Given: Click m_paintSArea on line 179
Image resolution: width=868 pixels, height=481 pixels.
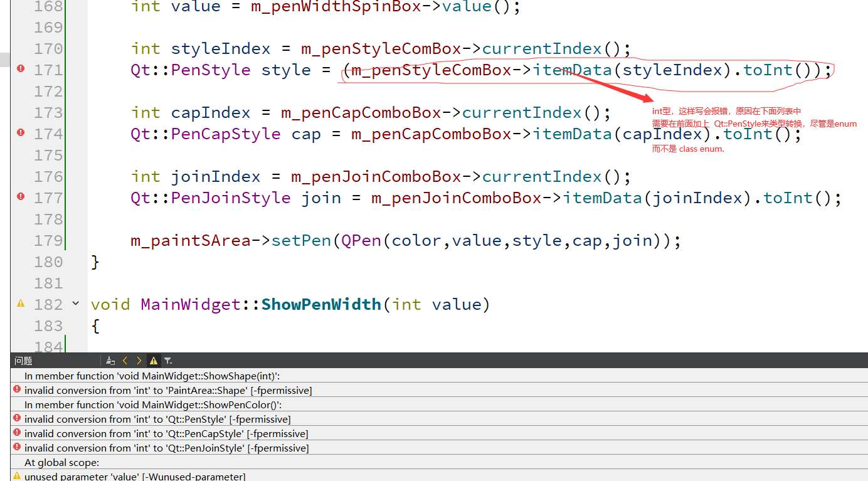Looking at the screenshot, I should 191,240.
